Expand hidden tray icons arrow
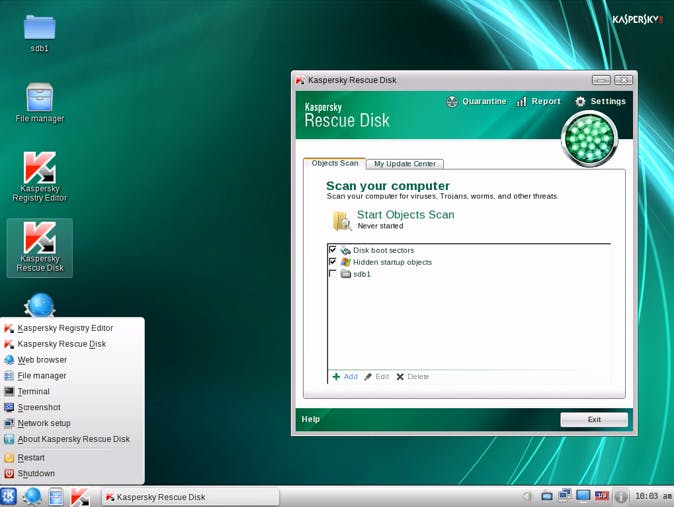The height and width of the screenshot is (507, 674). point(527,497)
